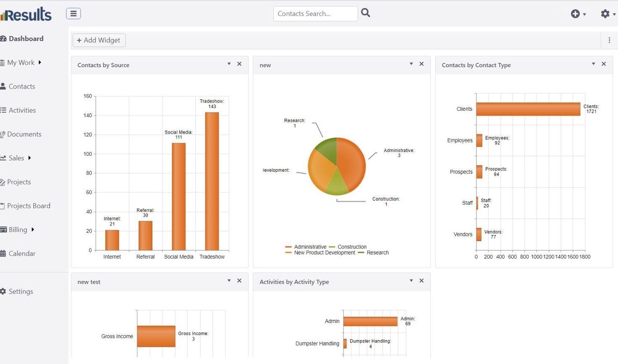Click the add-new plus icon in the toolbar

click(x=575, y=13)
